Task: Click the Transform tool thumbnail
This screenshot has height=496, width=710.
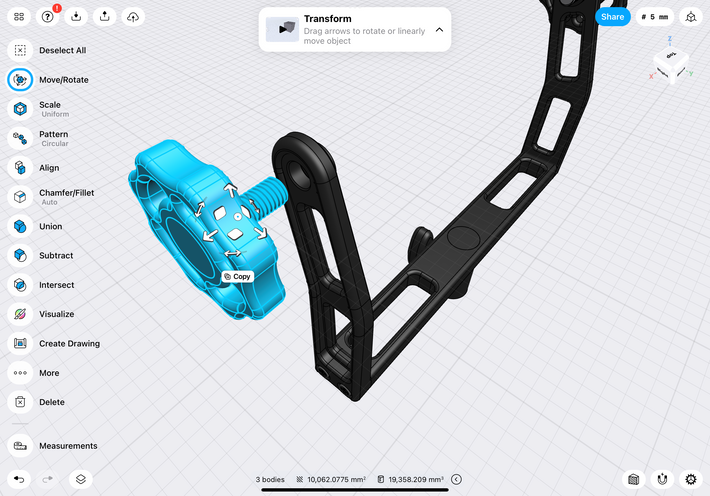Action: click(282, 29)
